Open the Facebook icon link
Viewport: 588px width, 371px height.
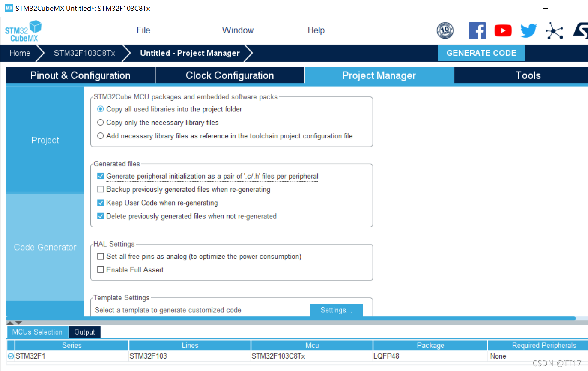click(477, 30)
